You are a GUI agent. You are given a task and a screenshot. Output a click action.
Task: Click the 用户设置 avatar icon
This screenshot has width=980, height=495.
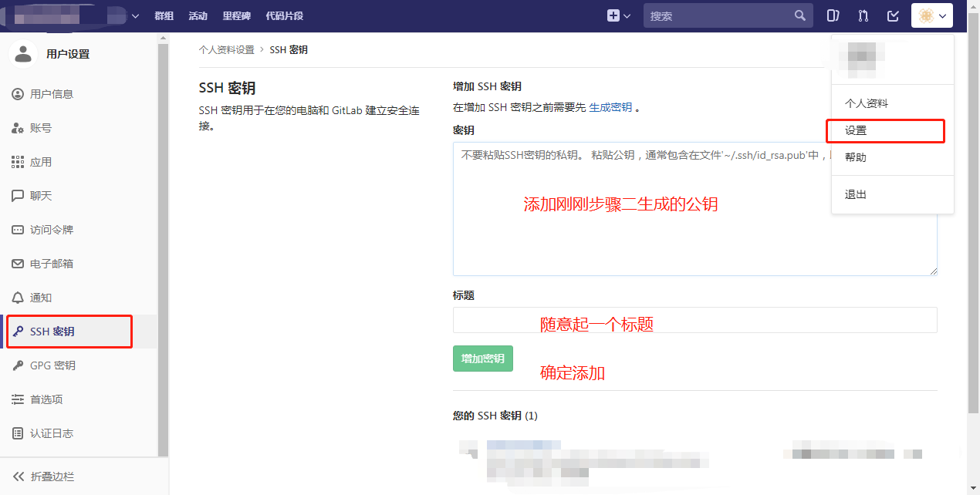click(x=23, y=54)
